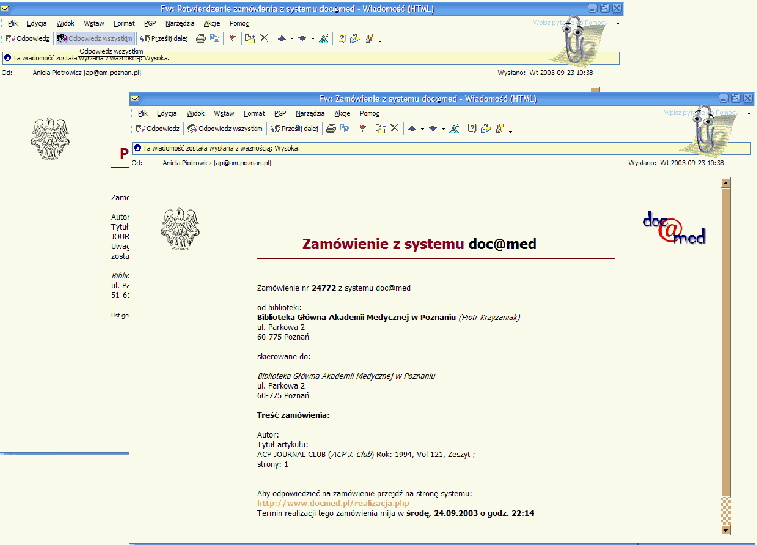The width and height of the screenshot is (757, 545).
Task: Click the printer icon in back window toolbar
Action: pos(200,38)
